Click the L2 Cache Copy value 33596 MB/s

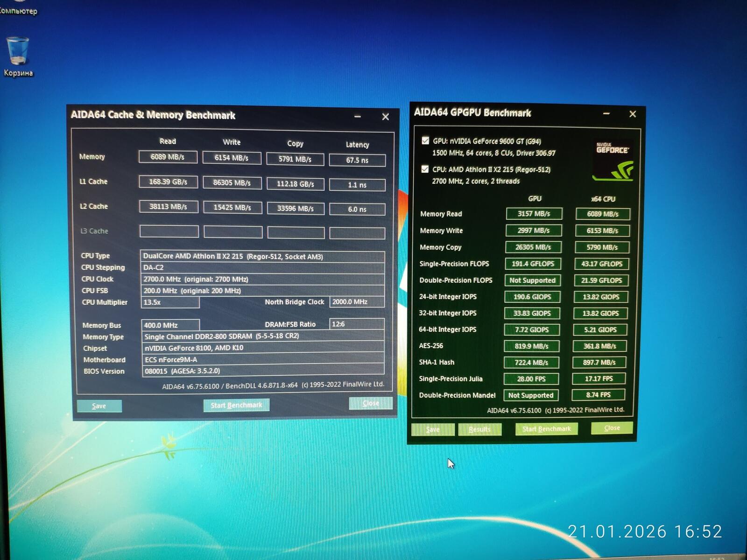click(x=296, y=209)
